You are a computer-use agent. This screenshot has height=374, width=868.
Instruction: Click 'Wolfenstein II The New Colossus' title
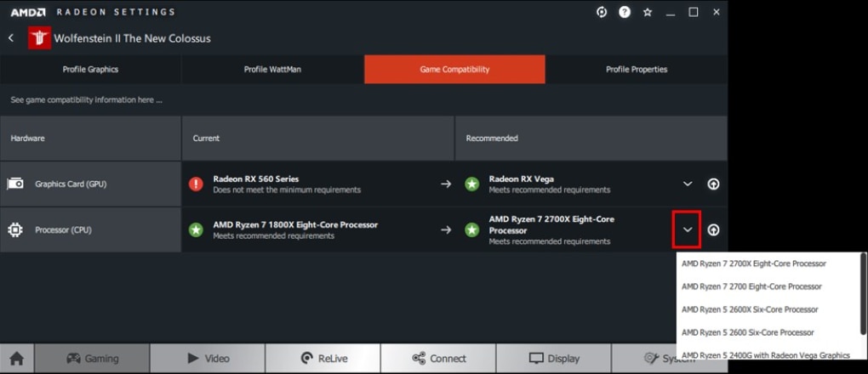point(132,39)
